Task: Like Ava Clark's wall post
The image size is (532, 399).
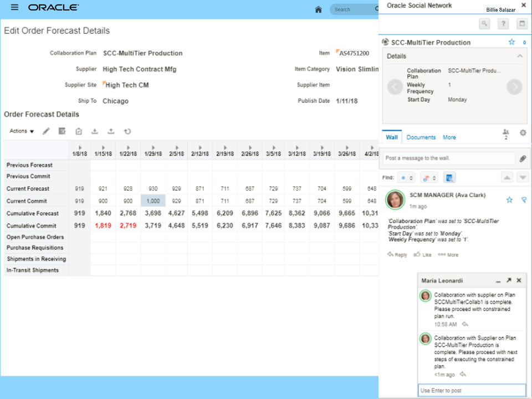Action: click(422, 254)
